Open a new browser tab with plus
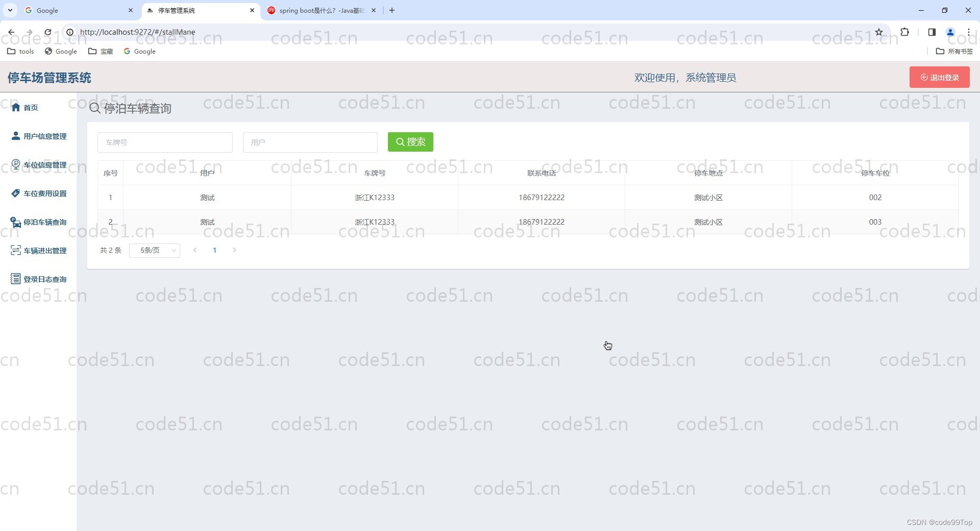 (392, 10)
